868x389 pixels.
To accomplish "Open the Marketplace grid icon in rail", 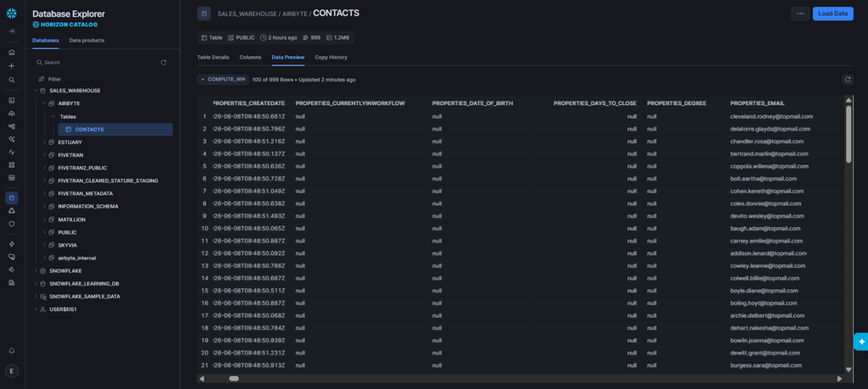I will 12,165.
